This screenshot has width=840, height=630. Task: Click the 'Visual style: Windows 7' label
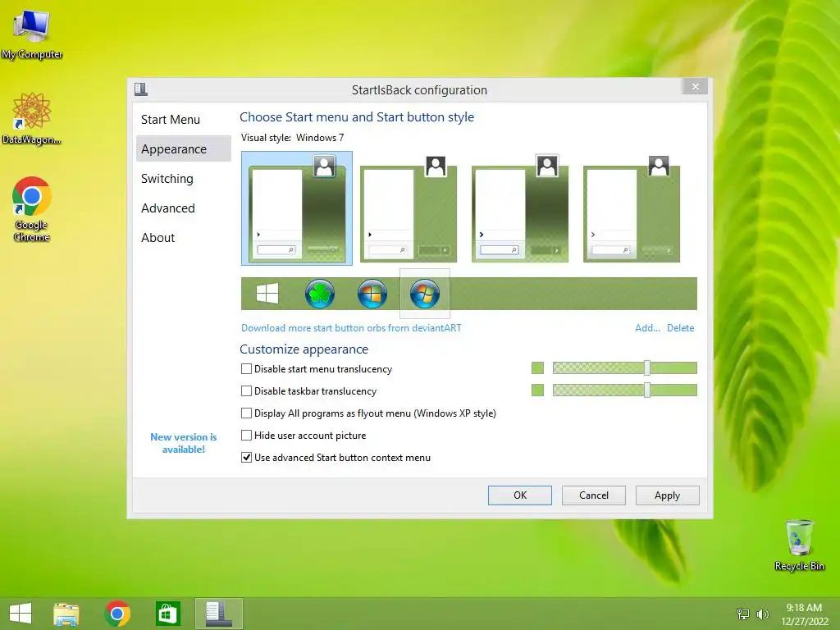tap(293, 138)
